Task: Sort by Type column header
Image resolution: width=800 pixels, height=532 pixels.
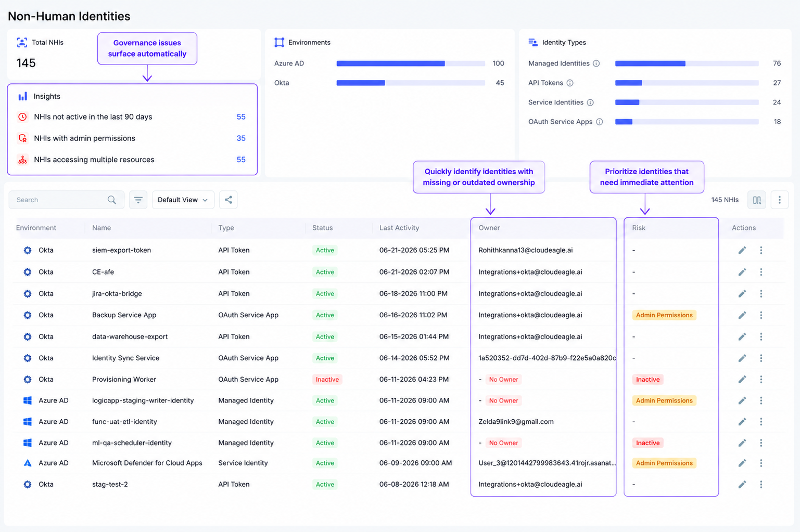Action: click(226, 228)
